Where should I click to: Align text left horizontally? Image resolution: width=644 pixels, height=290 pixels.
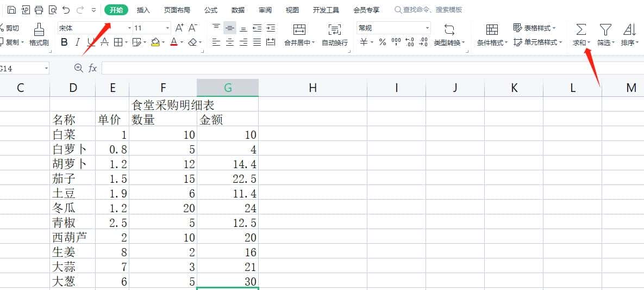tap(216, 42)
